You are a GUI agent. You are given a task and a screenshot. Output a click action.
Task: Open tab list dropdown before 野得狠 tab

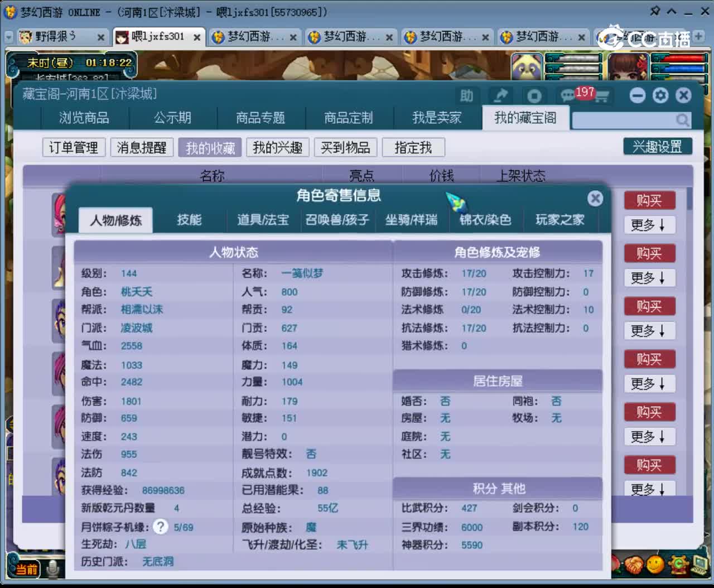pyautogui.click(x=9, y=37)
